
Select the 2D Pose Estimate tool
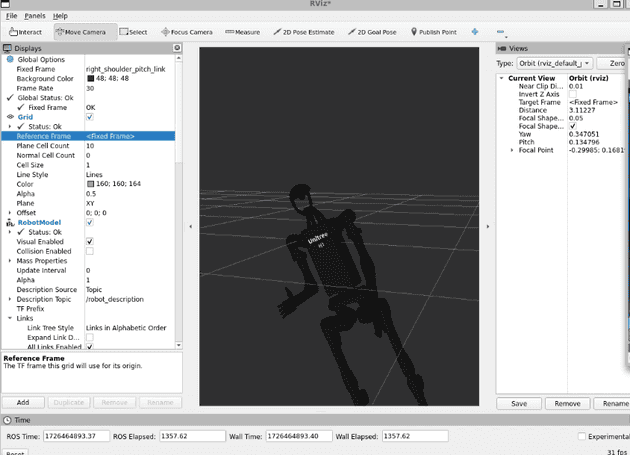point(304,32)
